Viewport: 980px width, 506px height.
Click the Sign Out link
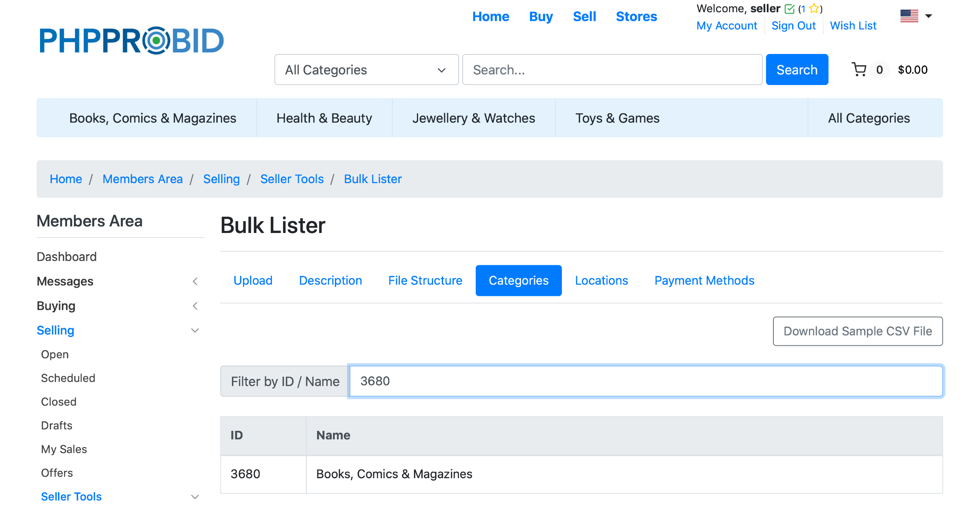pyautogui.click(x=793, y=26)
